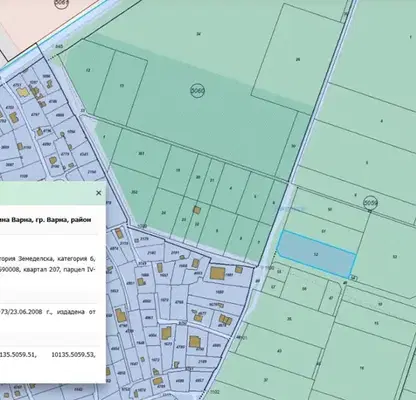Click the large orange building beside 1687
This screenshot has height=400, width=416.
217,273
